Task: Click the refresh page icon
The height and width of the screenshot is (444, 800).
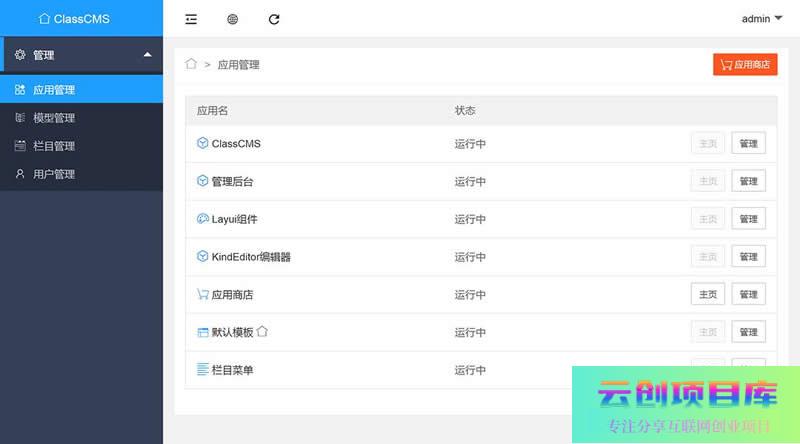Action: click(274, 19)
